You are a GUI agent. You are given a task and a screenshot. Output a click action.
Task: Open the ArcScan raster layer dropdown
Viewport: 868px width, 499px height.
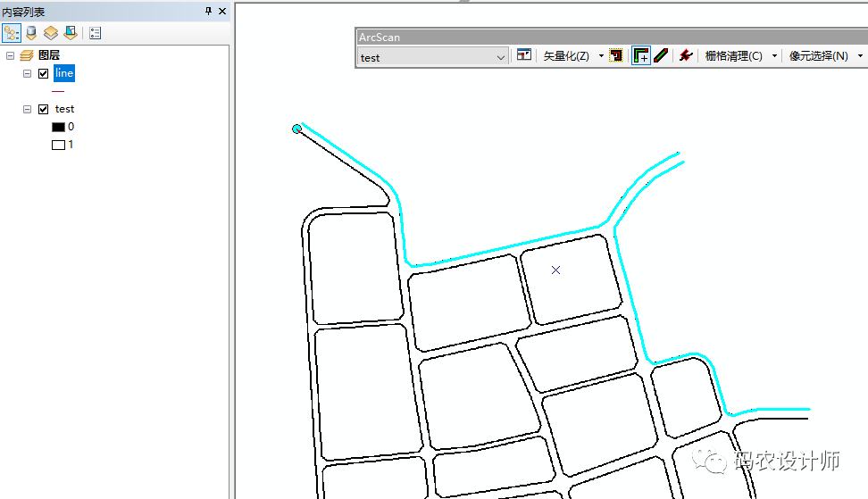click(501, 57)
